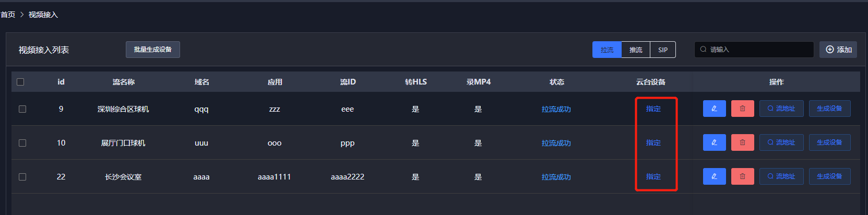
Task: Check the checkbox for row id 9
Action: pos(22,109)
